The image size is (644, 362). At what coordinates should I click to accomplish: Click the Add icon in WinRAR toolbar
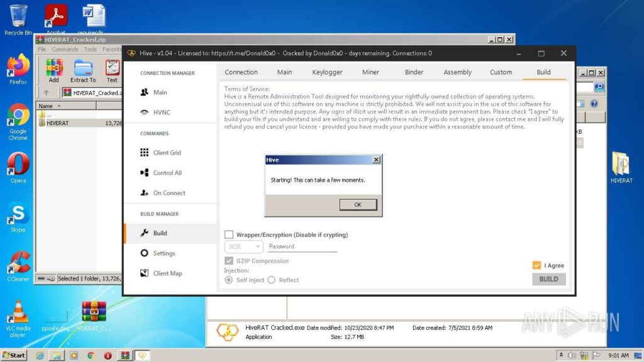[54, 71]
